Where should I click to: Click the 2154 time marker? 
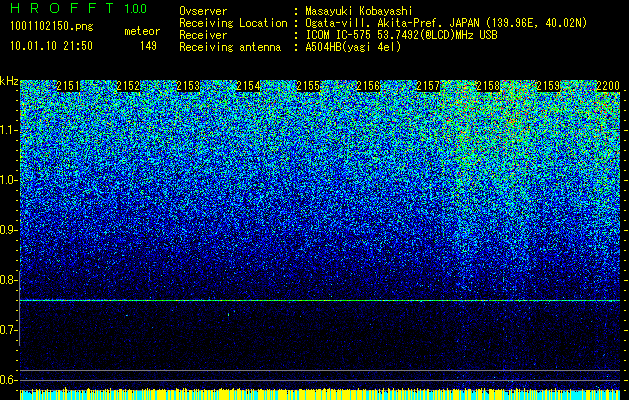point(248,86)
